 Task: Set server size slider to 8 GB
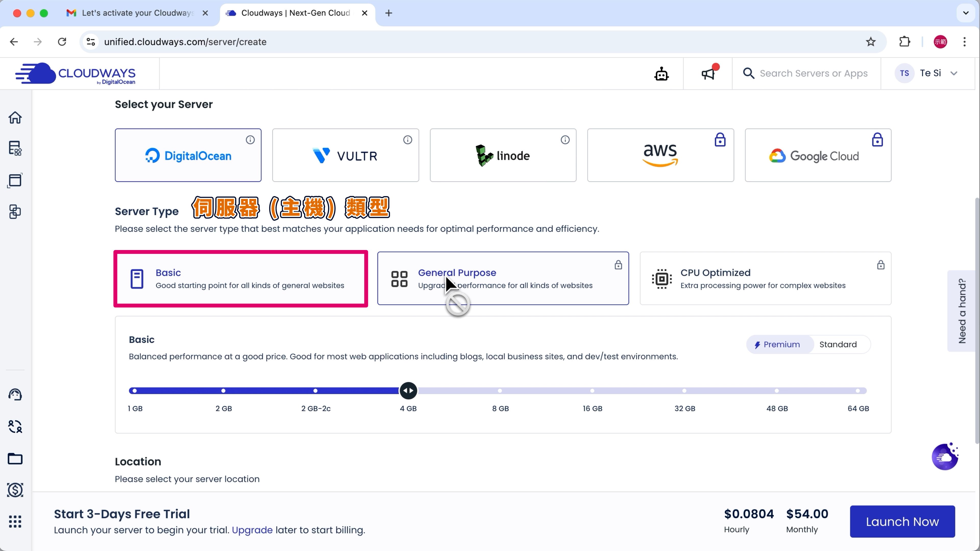[500, 391]
